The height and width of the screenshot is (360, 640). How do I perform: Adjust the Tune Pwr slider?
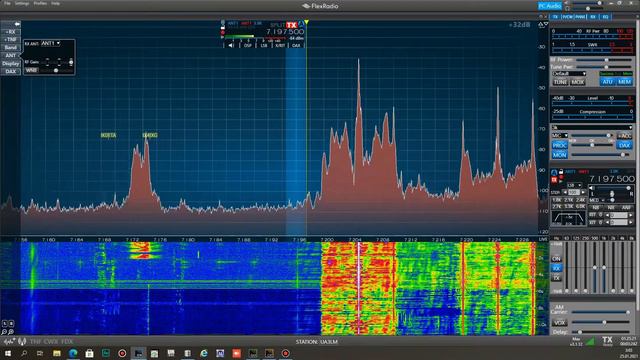pos(603,67)
